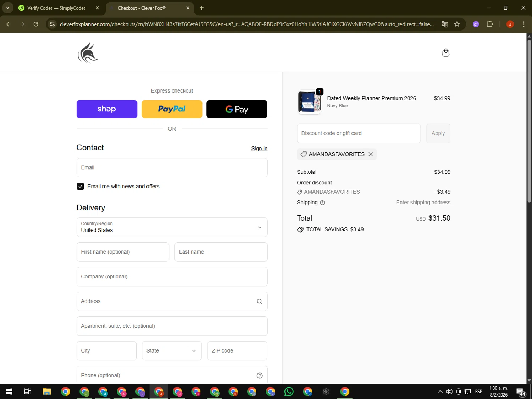Check out with the Google Pay button
Image resolution: width=532 pixels, height=399 pixels.
(x=237, y=109)
